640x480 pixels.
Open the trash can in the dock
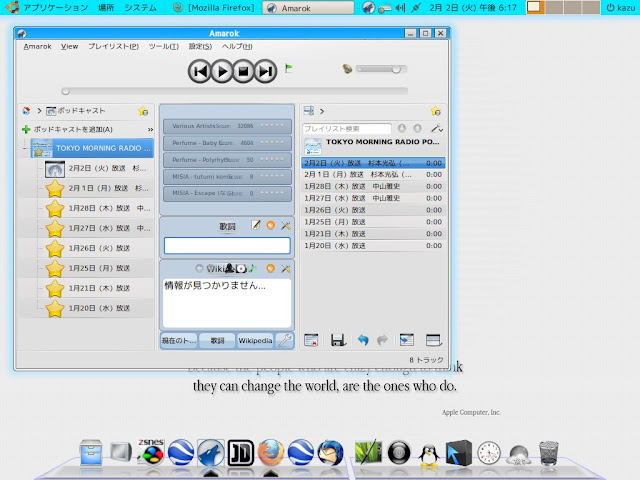click(x=549, y=453)
